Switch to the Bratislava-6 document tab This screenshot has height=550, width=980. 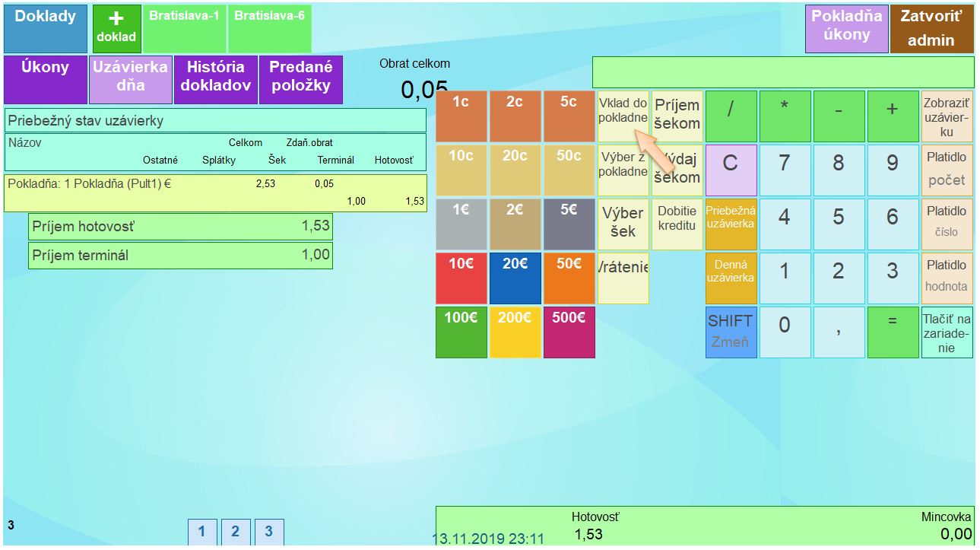[x=269, y=28]
